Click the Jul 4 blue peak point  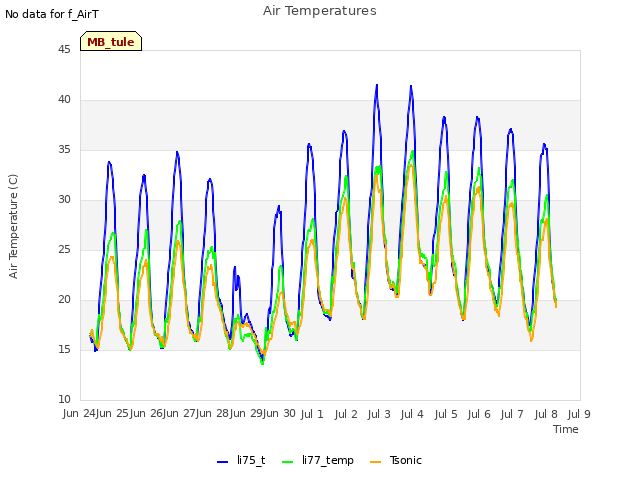pyautogui.click(x=411, y=86)
